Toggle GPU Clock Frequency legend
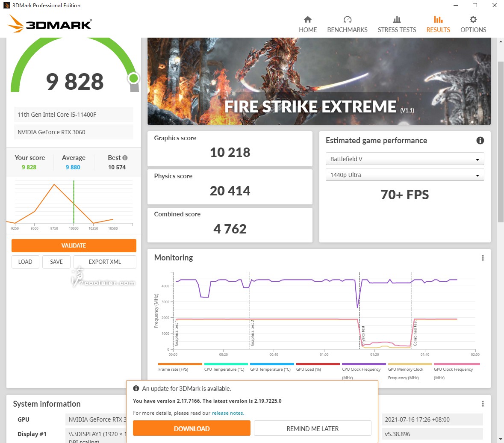This screenshot has height=443, width=504. pyautogui.click(x=457, y=372)
